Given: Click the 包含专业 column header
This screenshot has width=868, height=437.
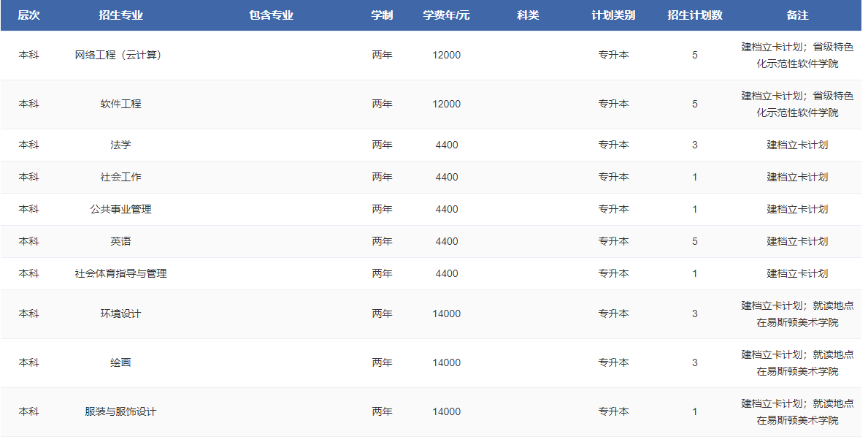Looking at the screenshot, I should point(271,15).
